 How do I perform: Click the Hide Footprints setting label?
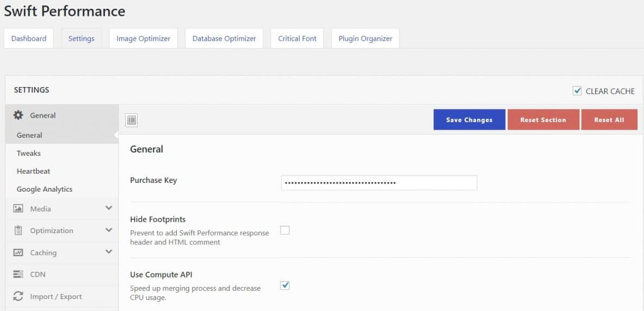coord(158,219)
